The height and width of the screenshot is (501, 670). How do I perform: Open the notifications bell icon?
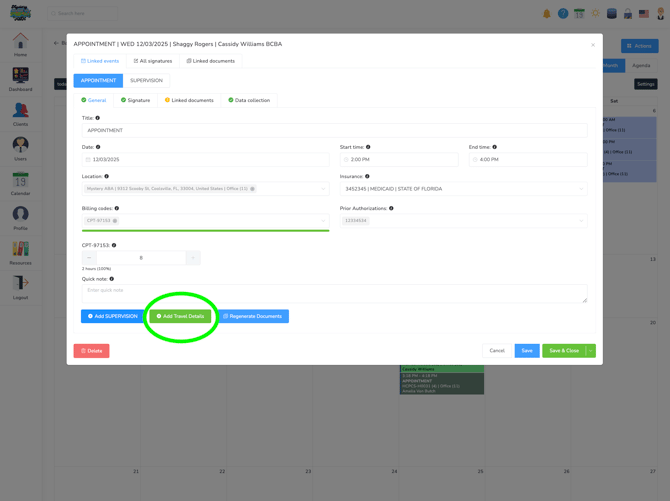547,14
